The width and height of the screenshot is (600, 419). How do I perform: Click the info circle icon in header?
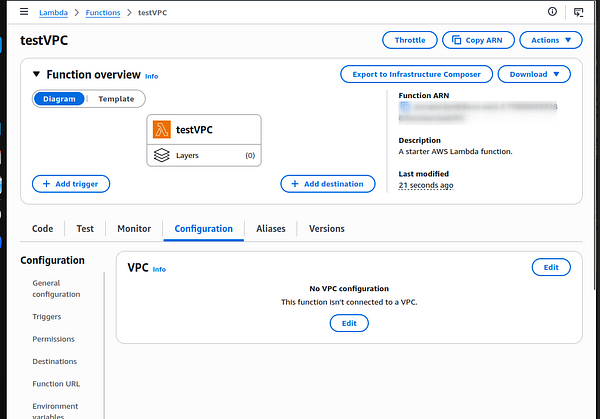pos(552,11)
